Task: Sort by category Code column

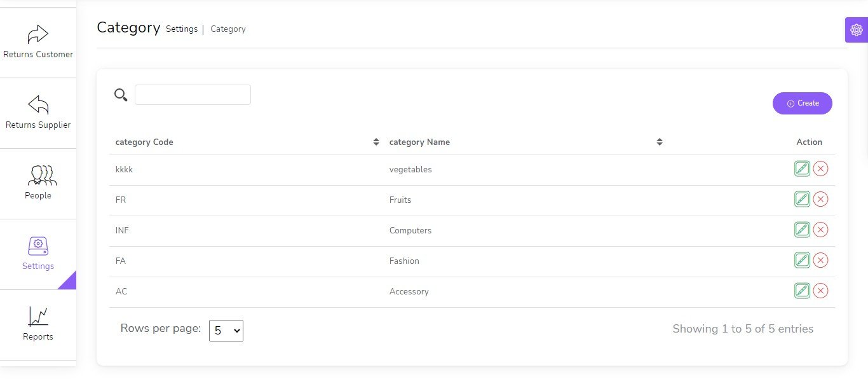Action: 376,142
